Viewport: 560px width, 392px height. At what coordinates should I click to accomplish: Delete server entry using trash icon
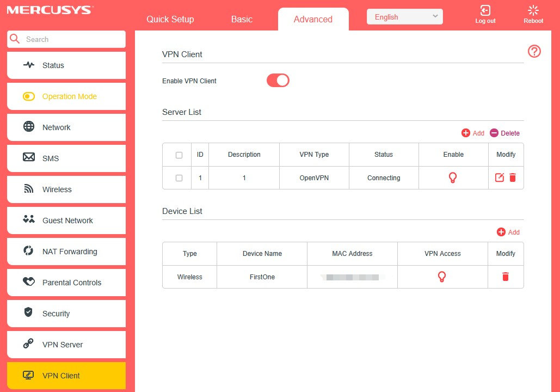click(x=513, y=177)
